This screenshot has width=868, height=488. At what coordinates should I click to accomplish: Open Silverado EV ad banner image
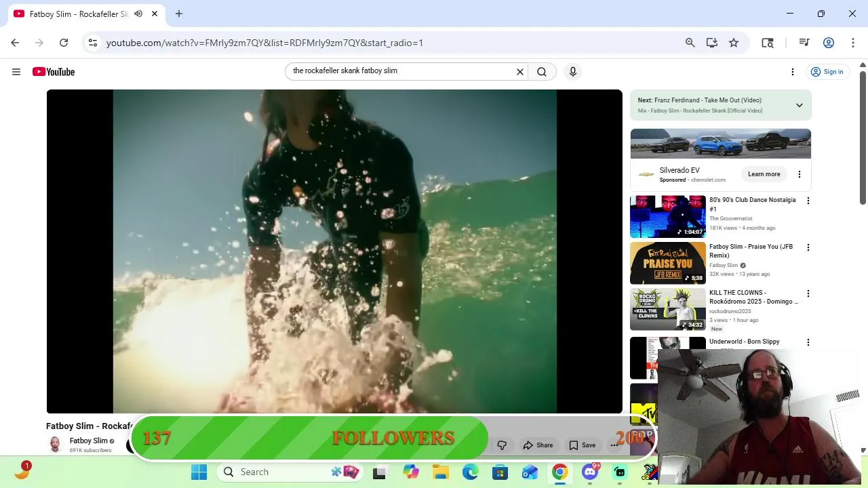721,144
